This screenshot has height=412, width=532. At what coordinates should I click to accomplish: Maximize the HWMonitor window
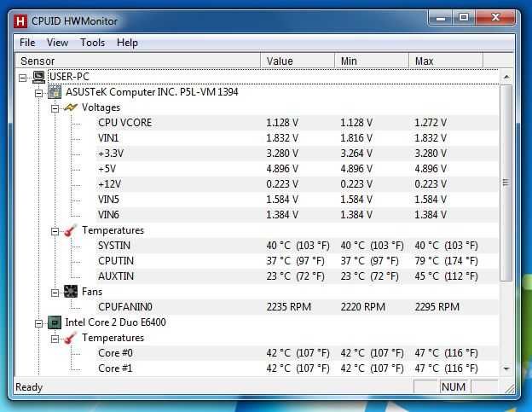pyautogui.click(x=464, y=17)
